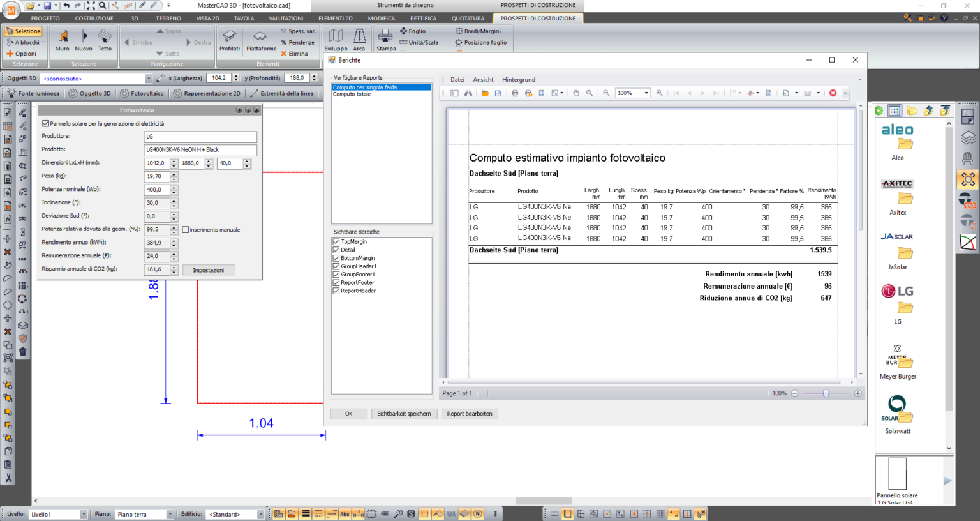Click red stop icon in report toolbar
This screenshot has height=521, width=980.
pyautogui.click(x=833, y=93)
